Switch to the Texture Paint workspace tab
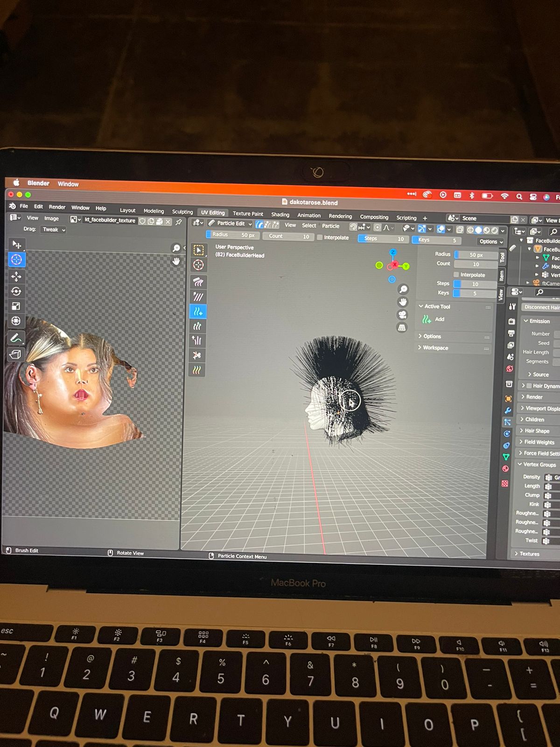This screenshot has height=747, width=560. tap(248, 213)
